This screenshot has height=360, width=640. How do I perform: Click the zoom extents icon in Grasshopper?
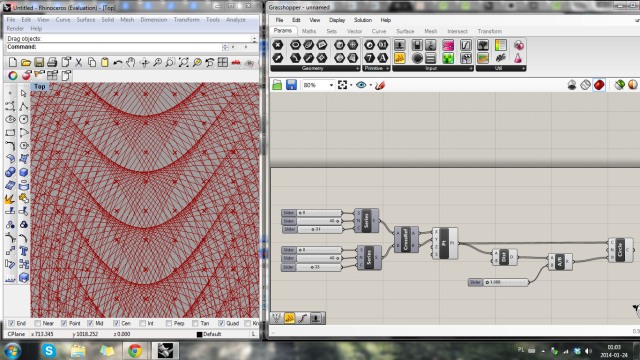342,85
